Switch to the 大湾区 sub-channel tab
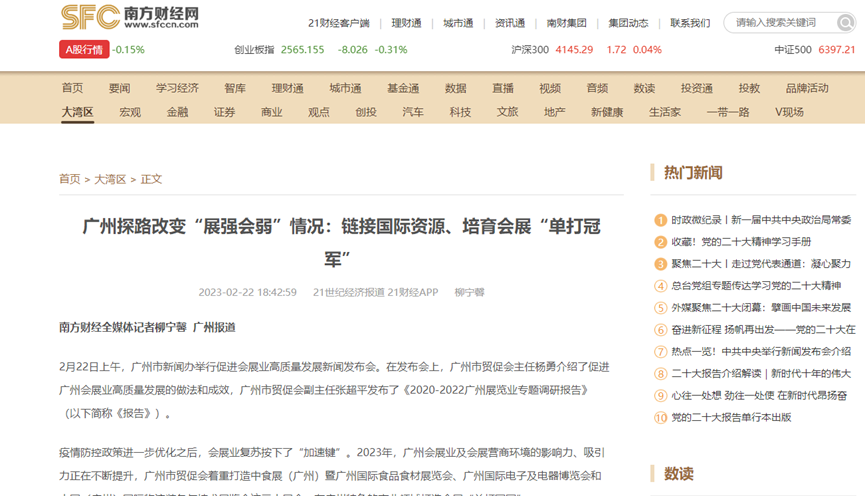865x496 pixels. 77,112
